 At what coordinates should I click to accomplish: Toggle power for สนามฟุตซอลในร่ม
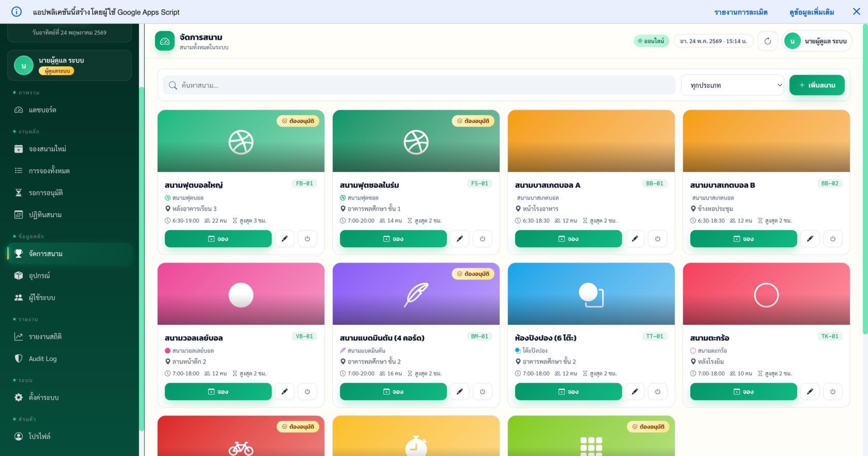pyautogui.click(x=483, y=239)
